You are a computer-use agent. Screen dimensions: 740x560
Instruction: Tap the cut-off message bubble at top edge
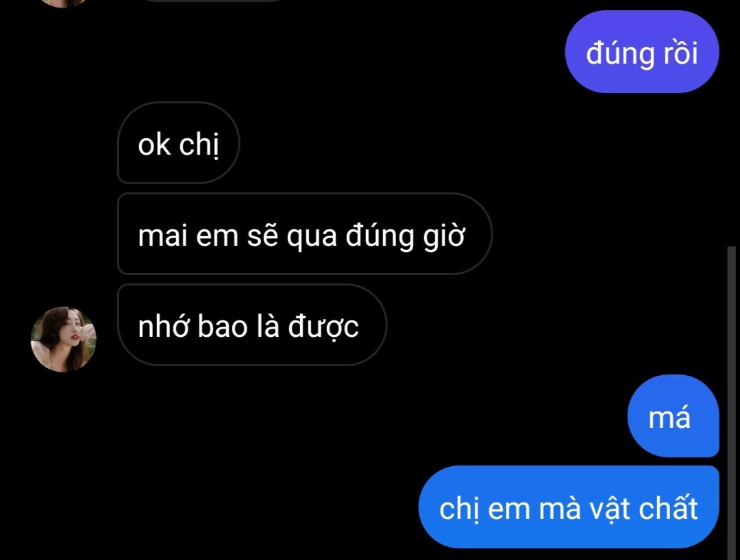[x=212, y=1]
